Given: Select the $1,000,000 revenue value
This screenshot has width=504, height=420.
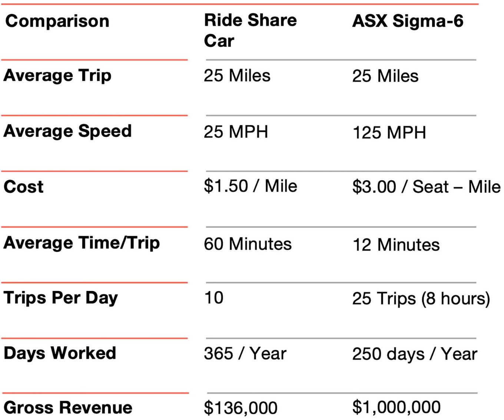Looking at the screenshot, I should (x=397, y=407).
